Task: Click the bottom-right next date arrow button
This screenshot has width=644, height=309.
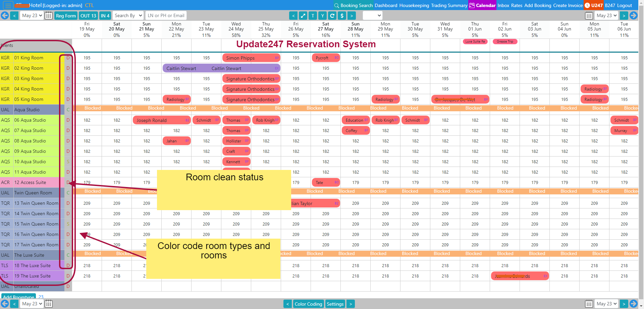Action: (624, 304)
